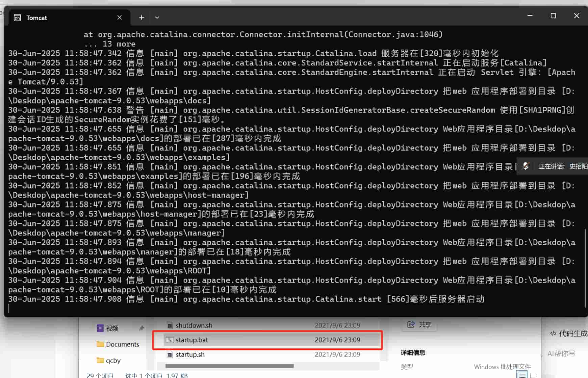Click log line timestamped 11:58:47.342

tap(253, 53)
